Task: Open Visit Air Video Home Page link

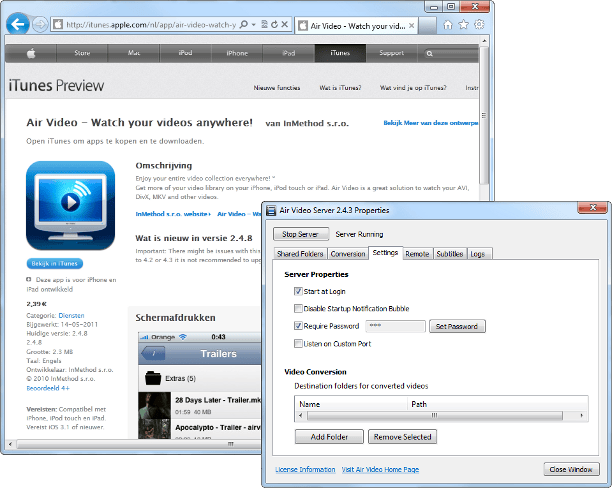Action: [x=380, y=470]
